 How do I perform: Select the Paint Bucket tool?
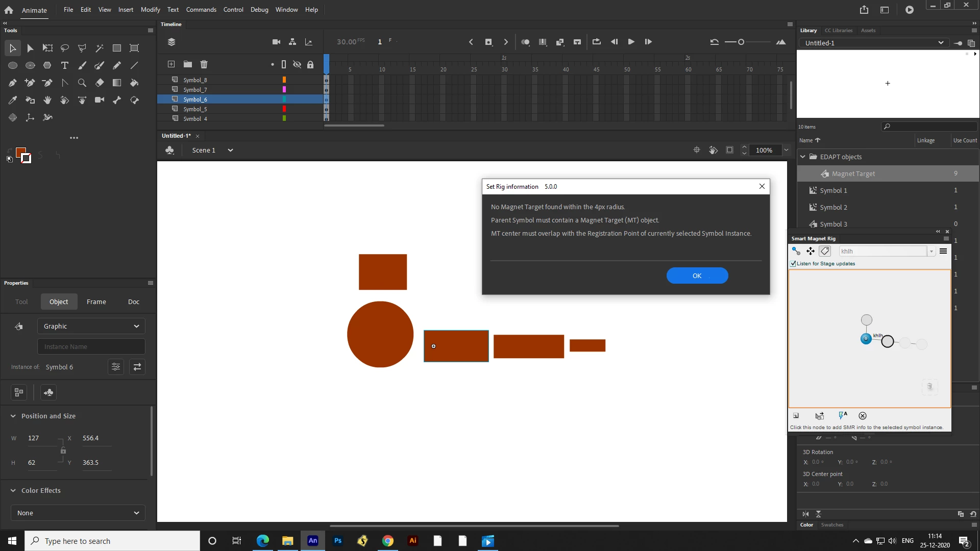[134, 83]
